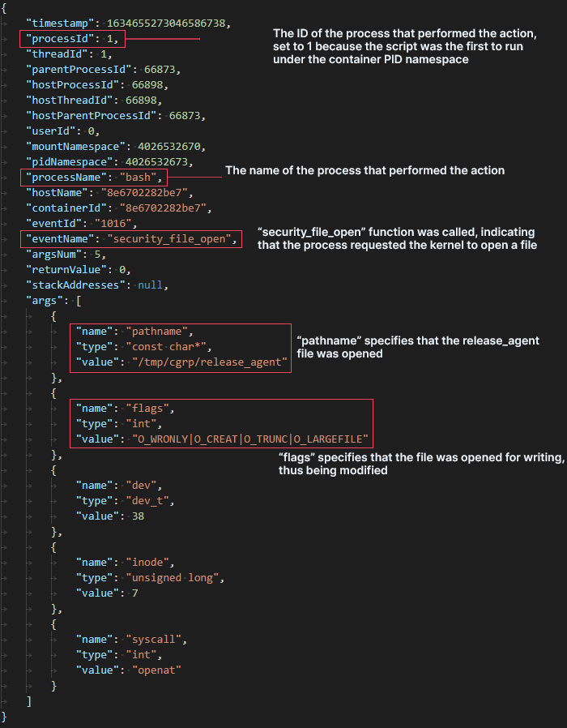The height and width of the screenshot is (728, 567).
Task: Click the "name": "dev" line
Action: 119,485
